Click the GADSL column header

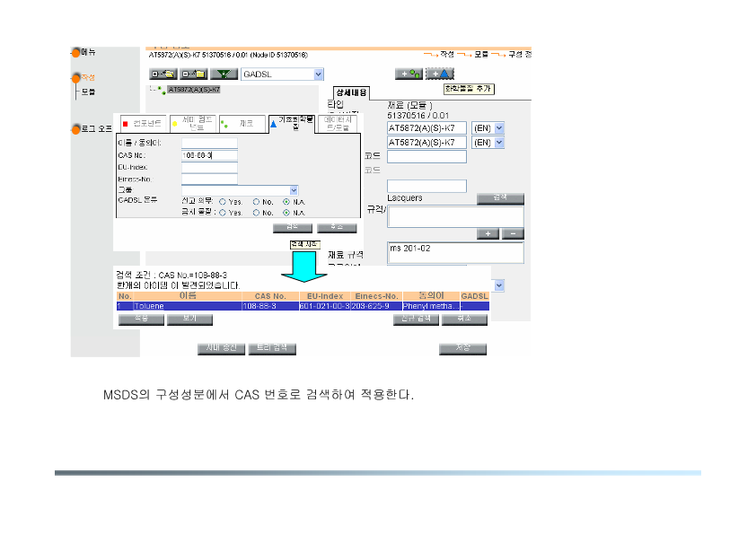[475, 296]
